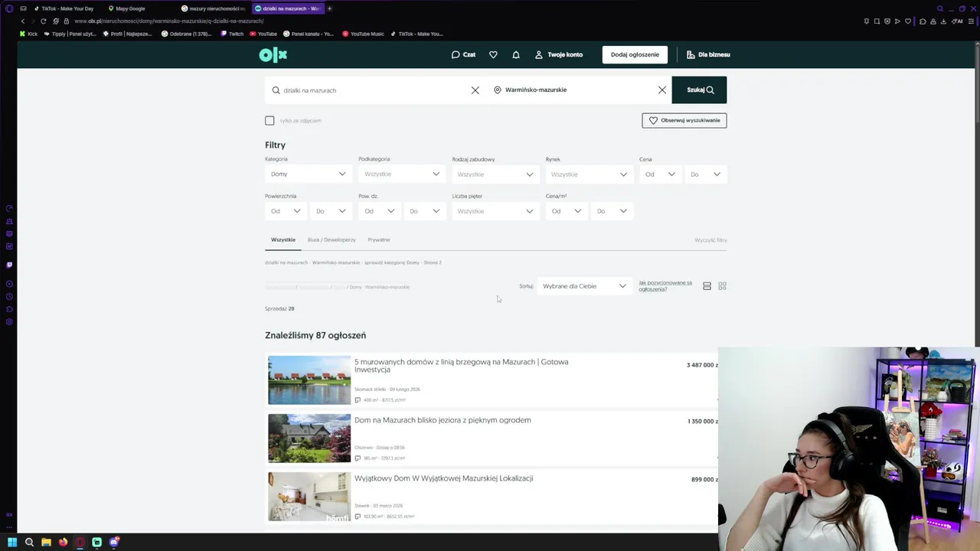This screenshot has width=980, height=551.
Task: Select the Wszystkie tab
Action: pos(283,240)
